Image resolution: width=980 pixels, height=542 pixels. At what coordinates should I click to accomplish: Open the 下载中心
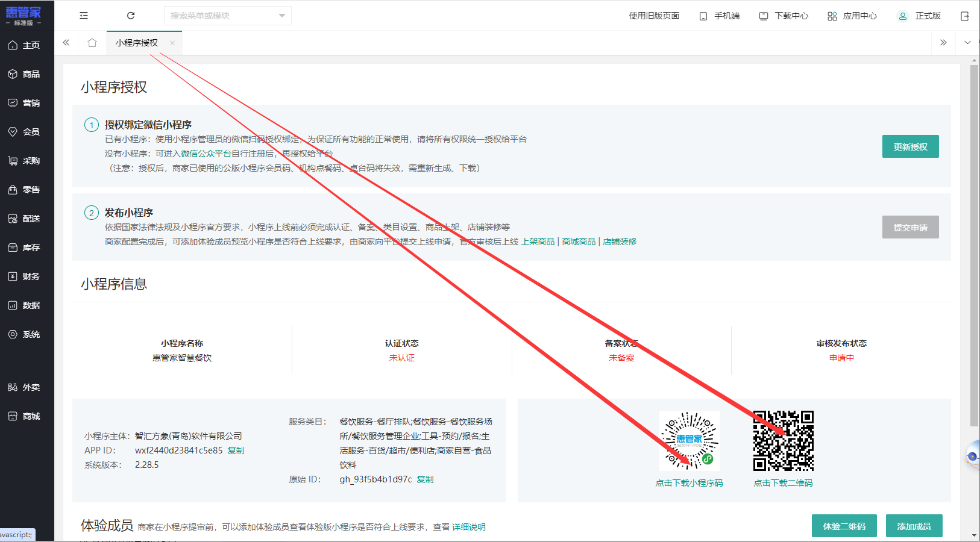(784, 16)
